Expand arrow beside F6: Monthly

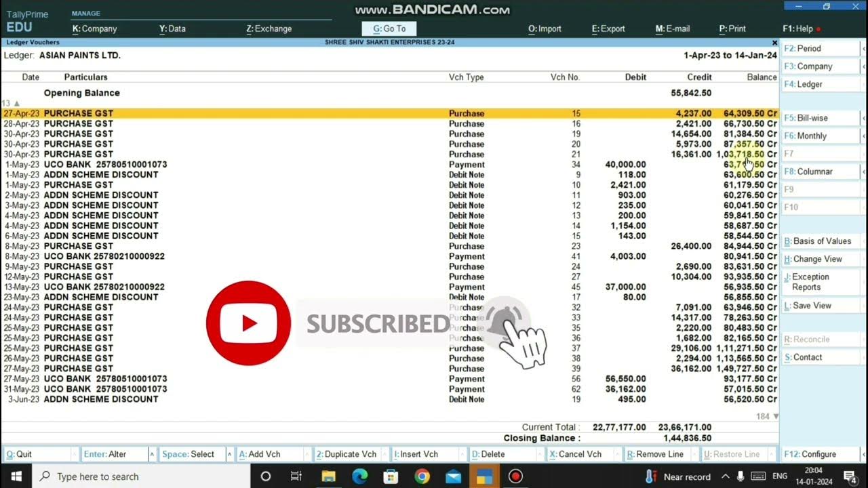[x=863, y=136]
